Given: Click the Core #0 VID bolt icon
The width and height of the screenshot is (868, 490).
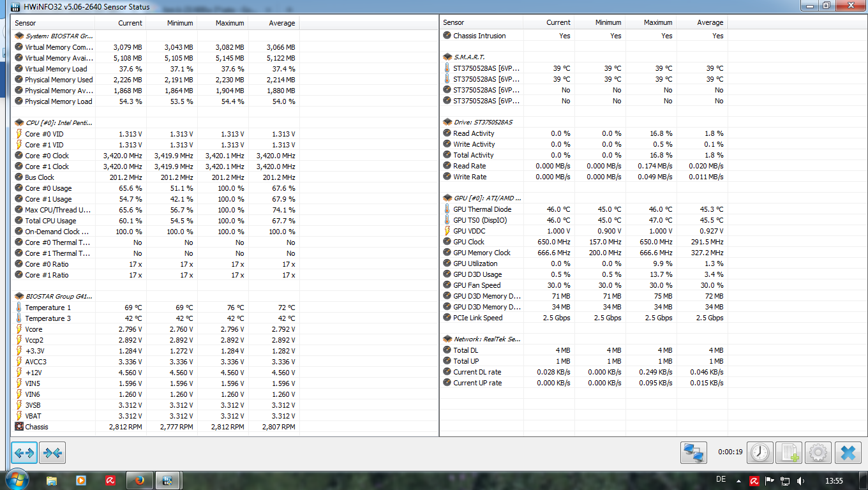Looking at the screenshot, I should [19, 134].
